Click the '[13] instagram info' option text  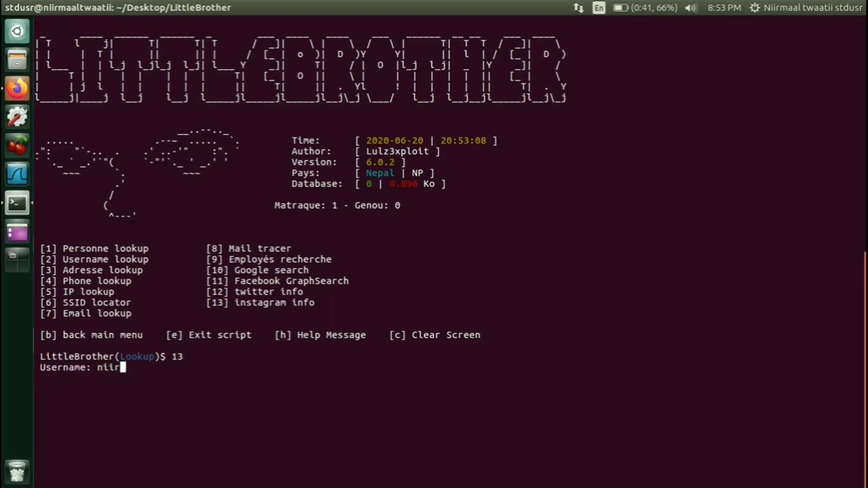coord(260,303)
